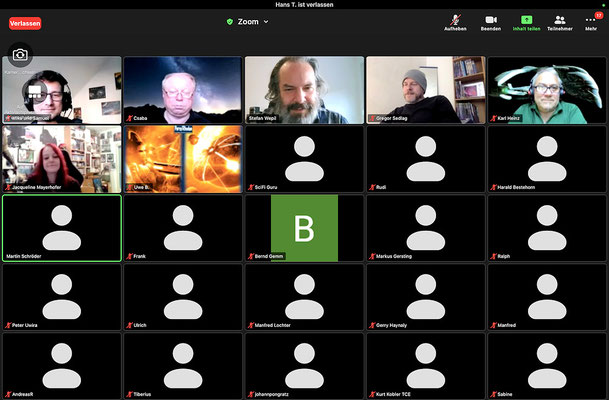609x400 pixels.
Task: Click the Stefan Wepil name label
Action: (263, 118)
